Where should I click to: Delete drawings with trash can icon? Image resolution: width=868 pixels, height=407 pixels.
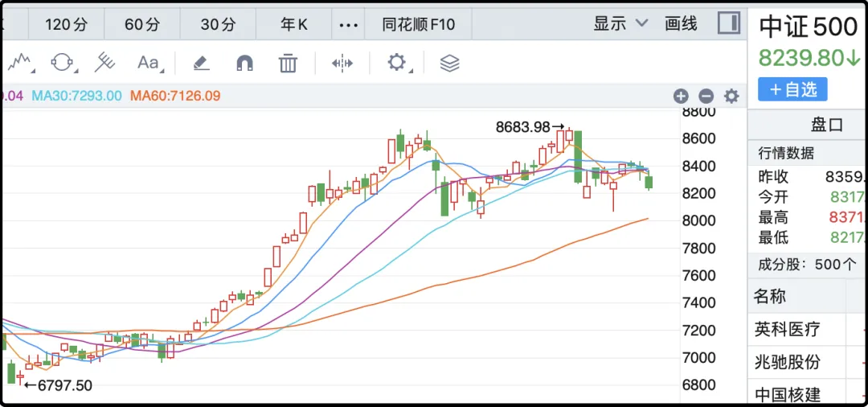tap(288, 62)
